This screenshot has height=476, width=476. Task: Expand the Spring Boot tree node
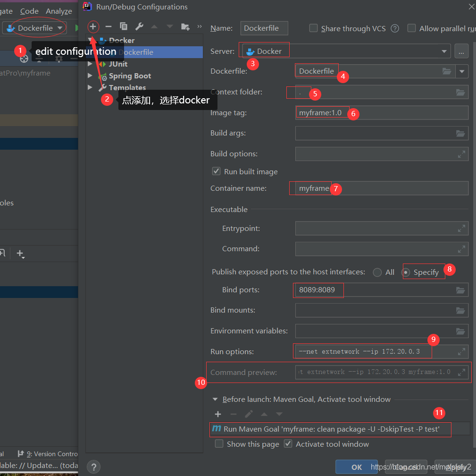tap(90, 76)
